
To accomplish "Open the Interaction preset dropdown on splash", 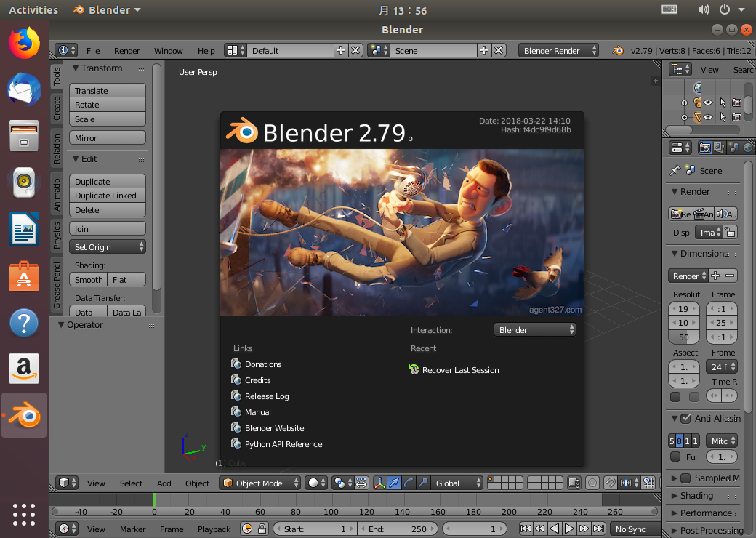I will click(535, 330).
